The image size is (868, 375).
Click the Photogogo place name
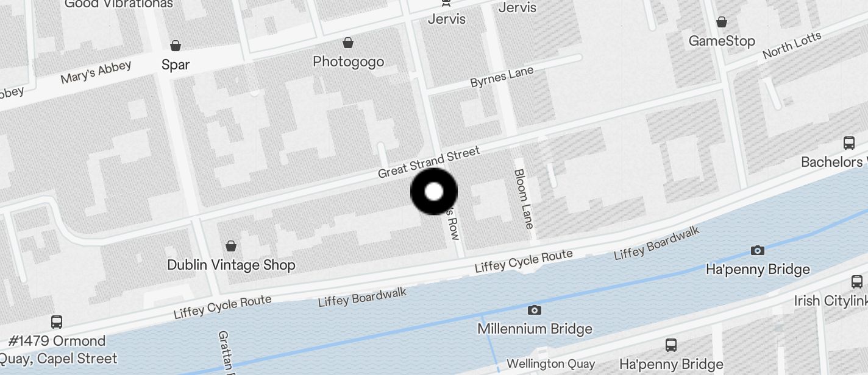tap(348, 61)
